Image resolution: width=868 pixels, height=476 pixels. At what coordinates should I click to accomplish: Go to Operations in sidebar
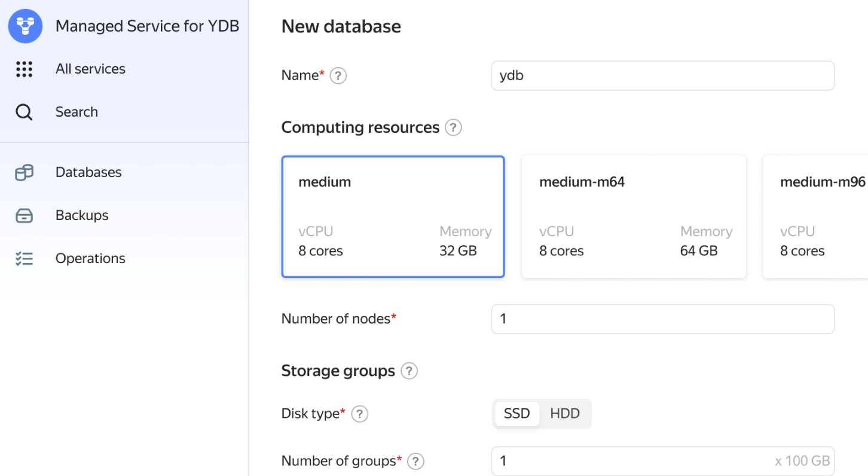90,259
